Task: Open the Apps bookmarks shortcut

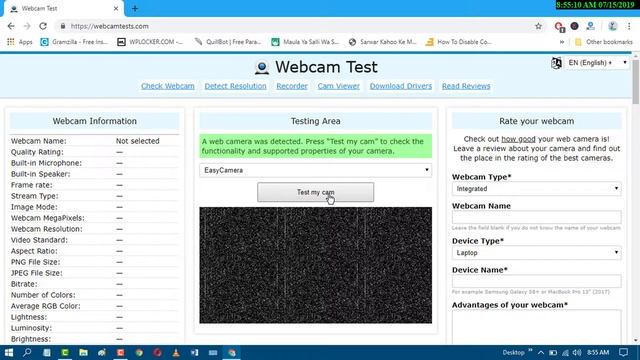Action: (x=20, y=42)
